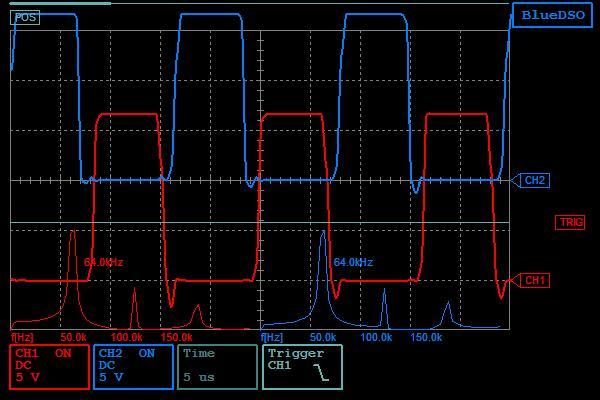The image size is (600, 400).
Task: Click the CH2 DC coupling label
Action: pyautogui.click(x=107, y=365)
